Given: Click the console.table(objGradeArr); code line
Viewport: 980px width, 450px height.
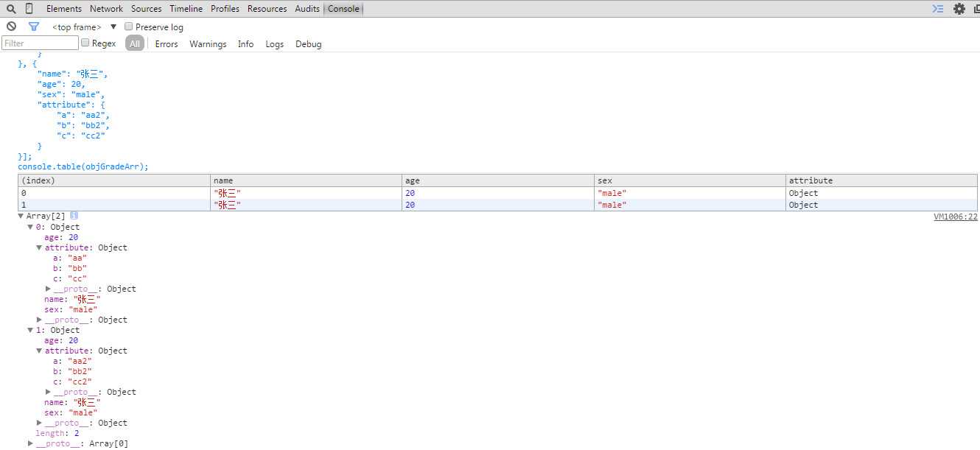Looking at the screenshot, I should pyautogui.click(x=83, y=166).
